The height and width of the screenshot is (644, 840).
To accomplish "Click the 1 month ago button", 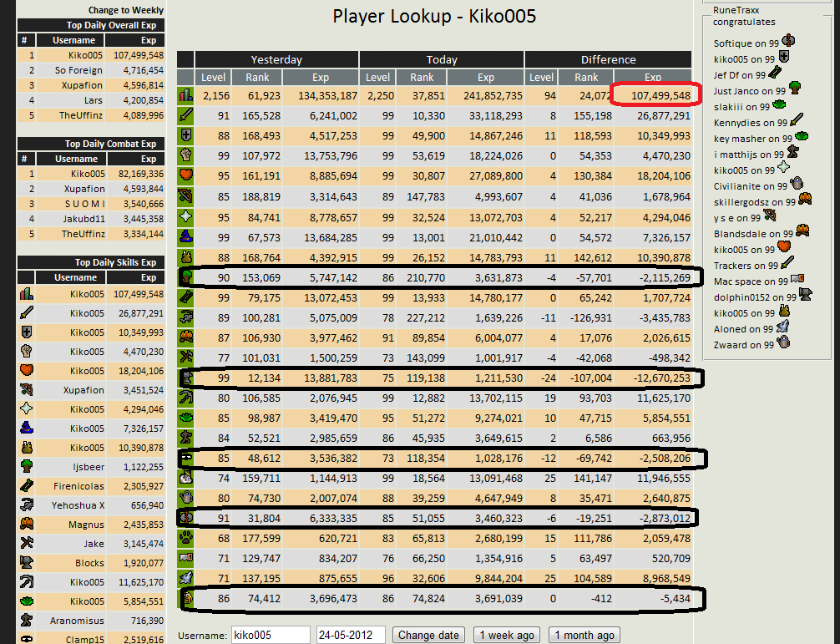I will point(584,635).
